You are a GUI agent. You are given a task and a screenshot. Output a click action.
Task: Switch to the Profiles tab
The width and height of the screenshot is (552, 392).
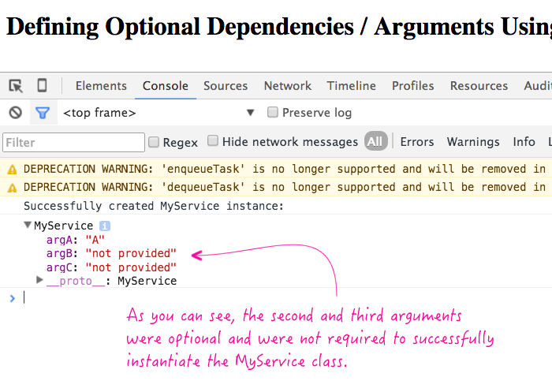point(413,86)
